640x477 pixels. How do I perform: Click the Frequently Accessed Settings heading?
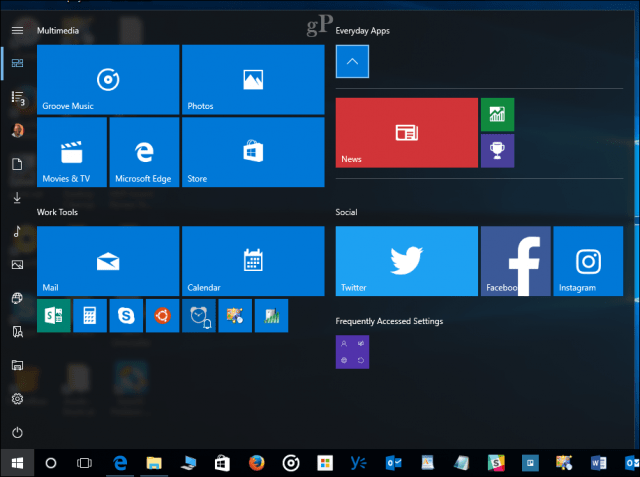tap(389, 322)
